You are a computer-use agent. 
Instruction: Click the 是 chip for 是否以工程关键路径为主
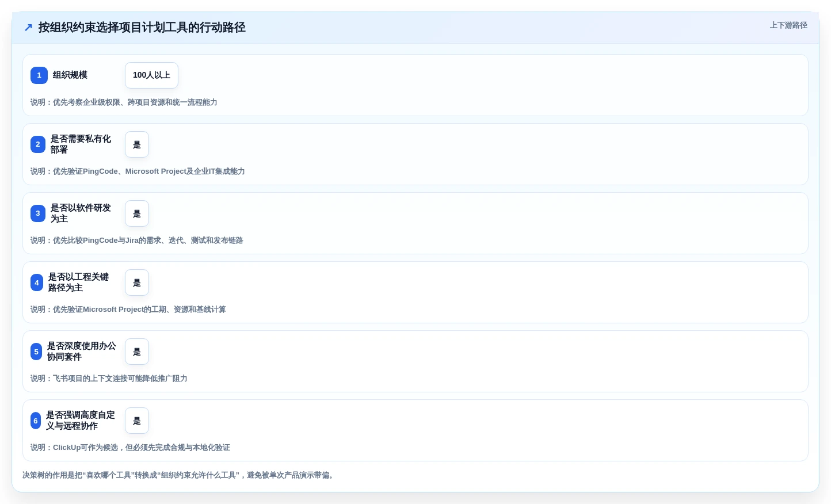coord(137,282)
